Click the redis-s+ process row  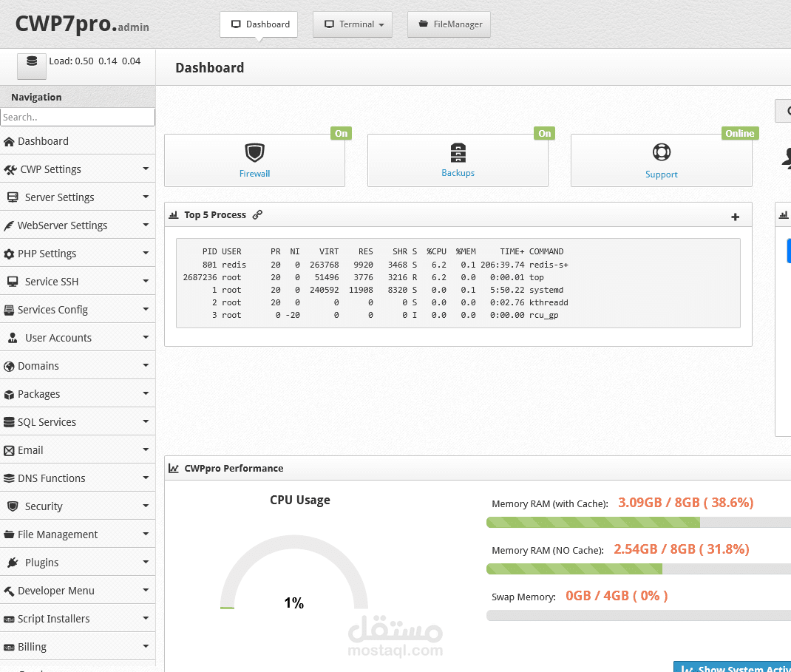coord(376,265)
